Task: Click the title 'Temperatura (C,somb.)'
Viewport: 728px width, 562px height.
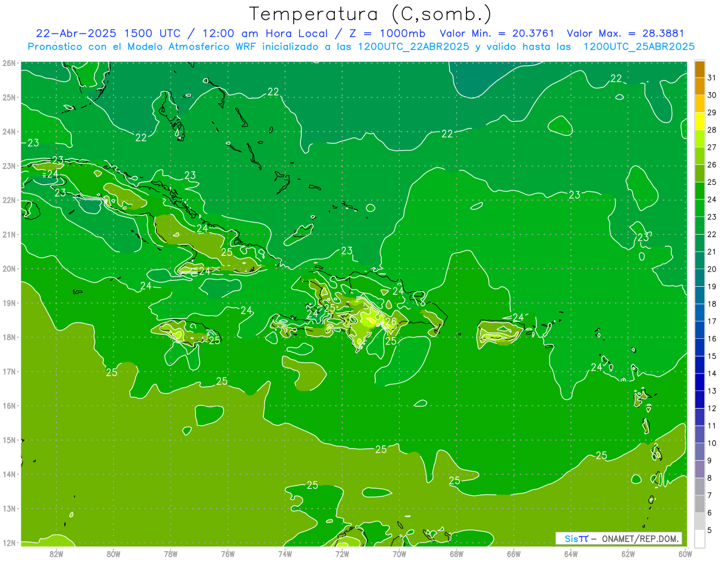Action: [x=371, y=14]
